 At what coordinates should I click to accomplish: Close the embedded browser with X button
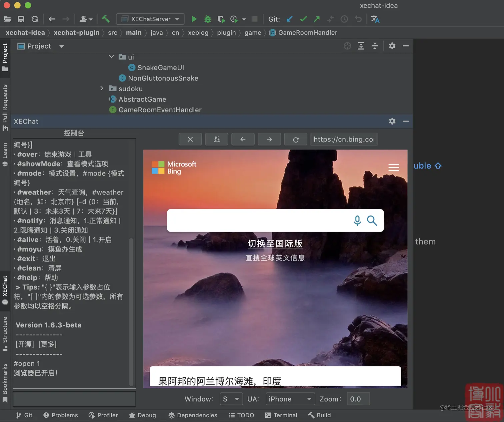point(190,139)
